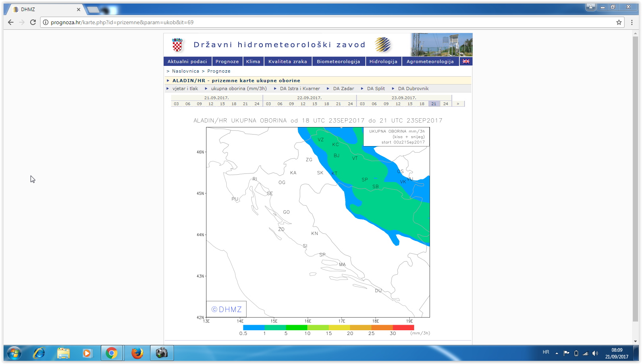This screenshot has height=364, width=642.
Task: Click the volume speaker icon in tray
Action: click(x=595, y=353)
